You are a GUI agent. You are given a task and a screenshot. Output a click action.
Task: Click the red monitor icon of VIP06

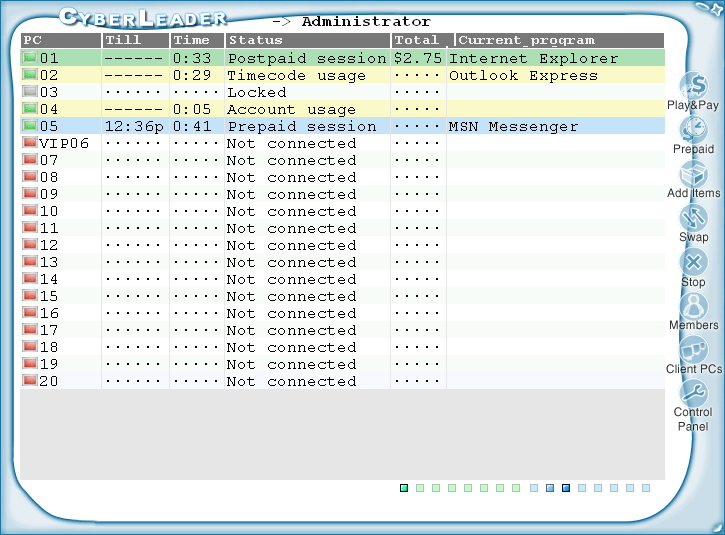click(30, 142)
